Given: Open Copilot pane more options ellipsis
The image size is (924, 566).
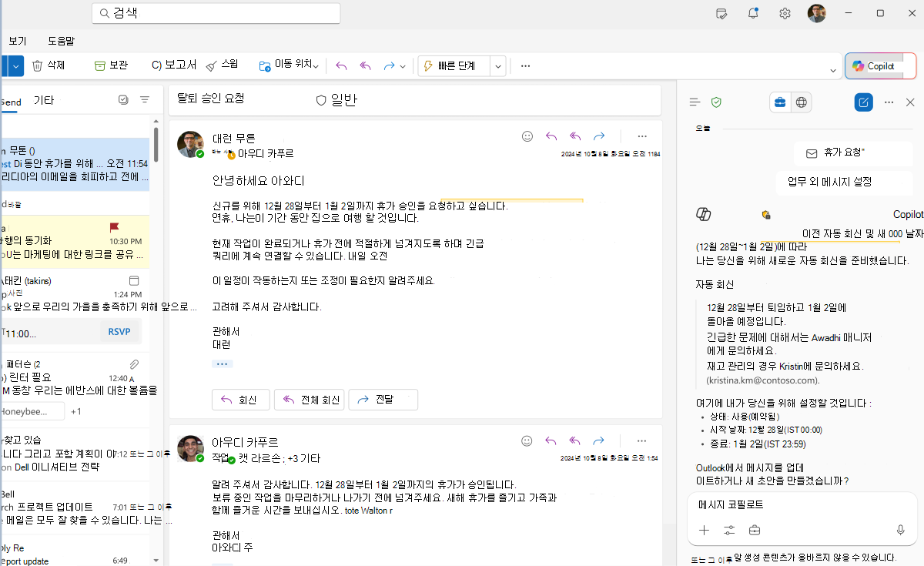Looking at the screenshot, I should click(x=889, y=102).
